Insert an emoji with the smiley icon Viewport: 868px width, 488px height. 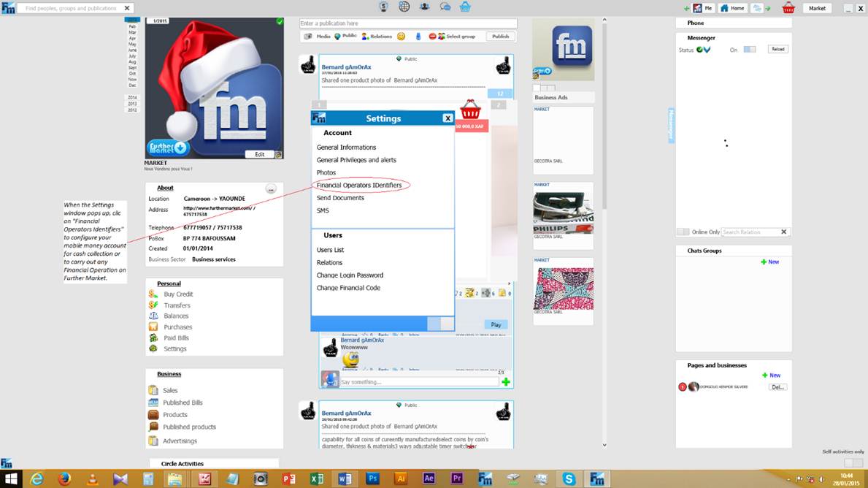click(x=402, y=36)
